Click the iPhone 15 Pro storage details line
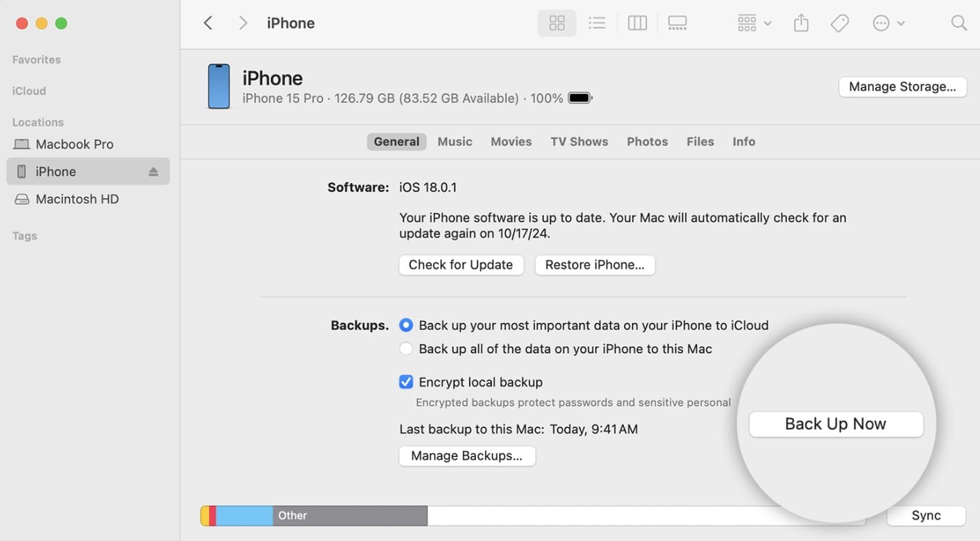The height and width of the screenshot is (541, 980). pos(403,98)
